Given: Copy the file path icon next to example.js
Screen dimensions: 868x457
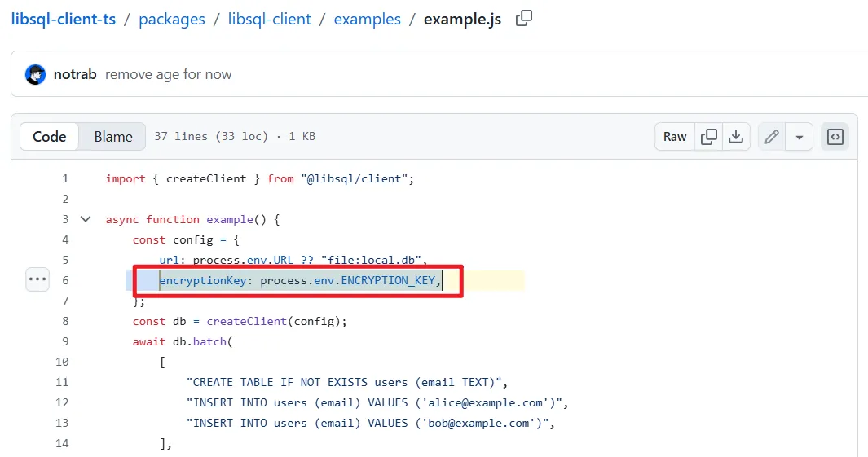Looking at the screenshot, I should click(524, 18).
